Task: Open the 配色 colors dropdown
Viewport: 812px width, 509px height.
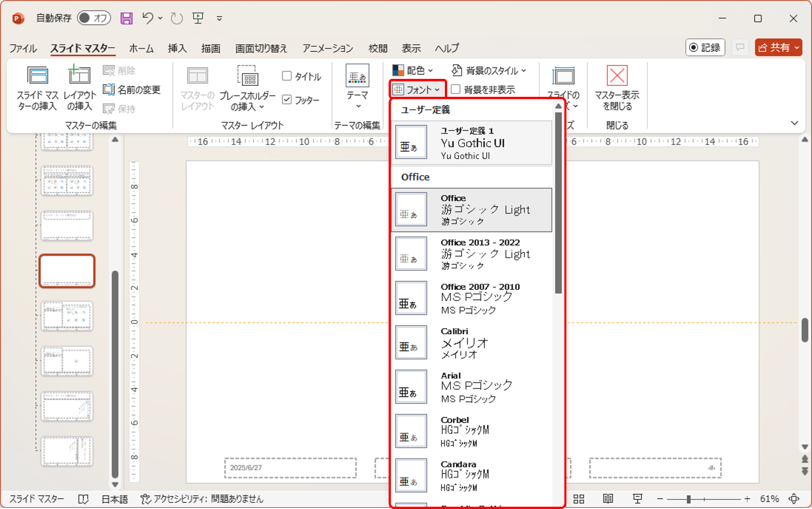Action: pos(412,70)
